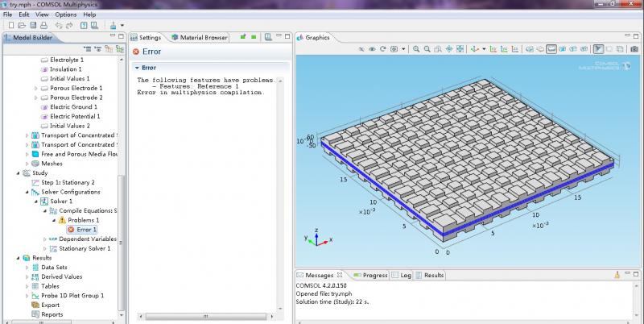Click the second green icon in Settings toolbar
The width and height of the screenshot is (644, 324).
pos(254,37)
